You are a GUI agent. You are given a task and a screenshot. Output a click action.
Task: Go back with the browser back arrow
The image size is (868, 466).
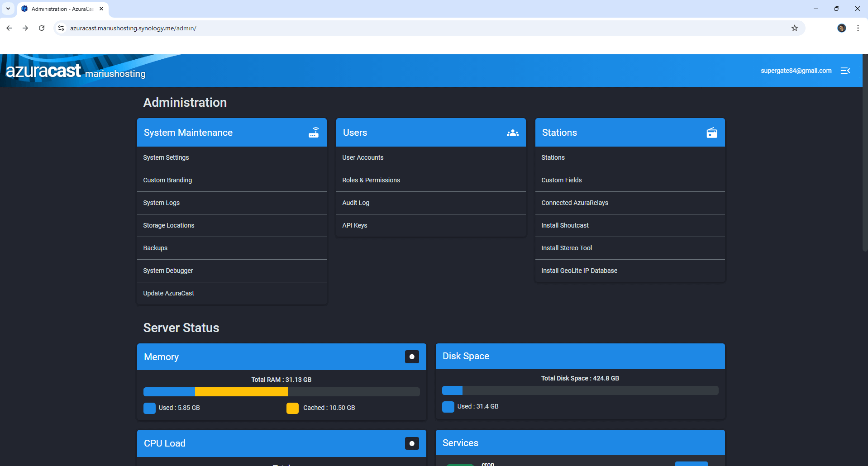point(9,28)
